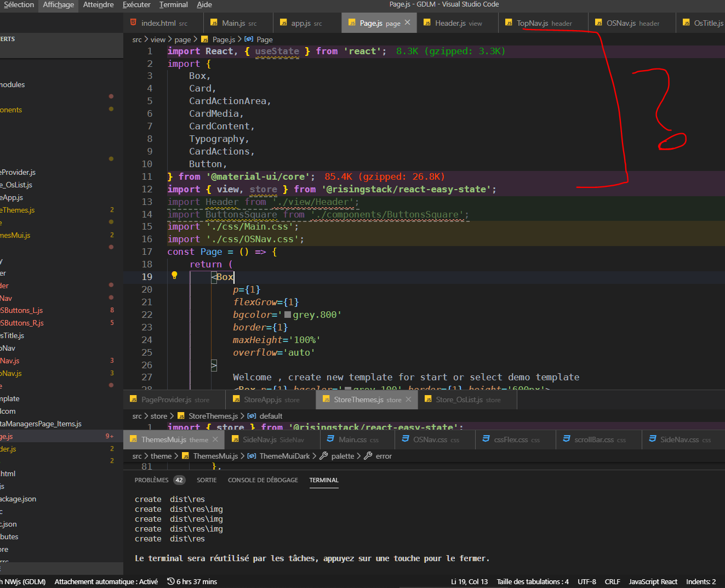Switch to the Main.css tab

point(358,439)
